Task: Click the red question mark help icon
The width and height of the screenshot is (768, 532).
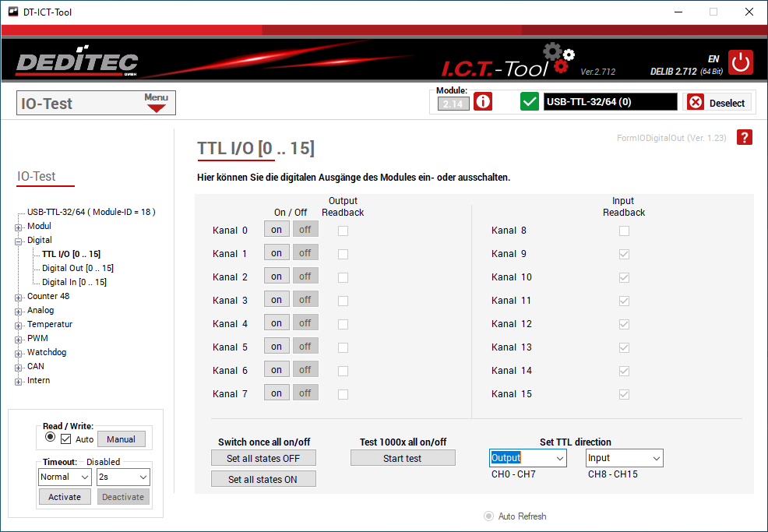Action: pyautogui.click(x=745, y=137)
